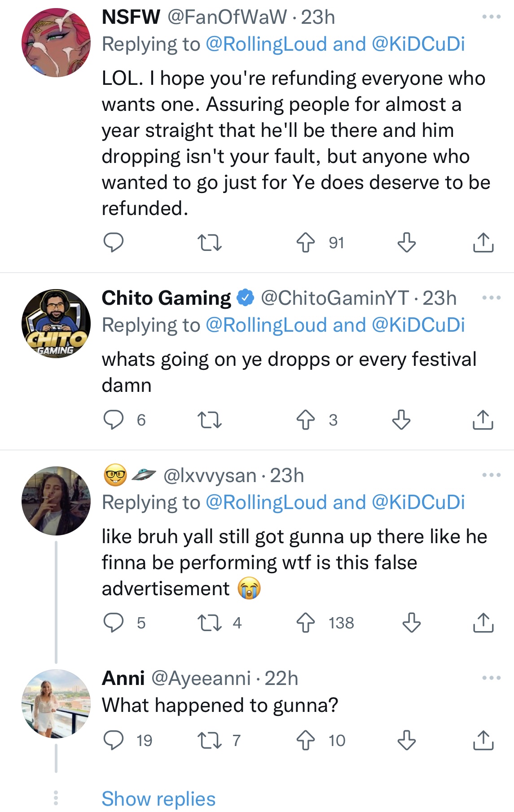
Task: Upvote lxvvysan's tweet with 138 votes
Action: point(306,623)
